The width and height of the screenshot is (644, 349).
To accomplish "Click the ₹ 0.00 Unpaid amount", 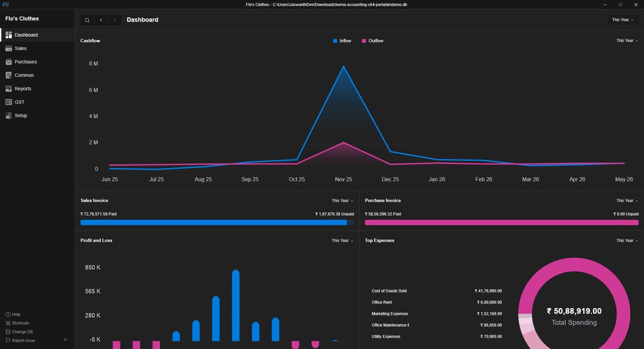I will (626, 214).
